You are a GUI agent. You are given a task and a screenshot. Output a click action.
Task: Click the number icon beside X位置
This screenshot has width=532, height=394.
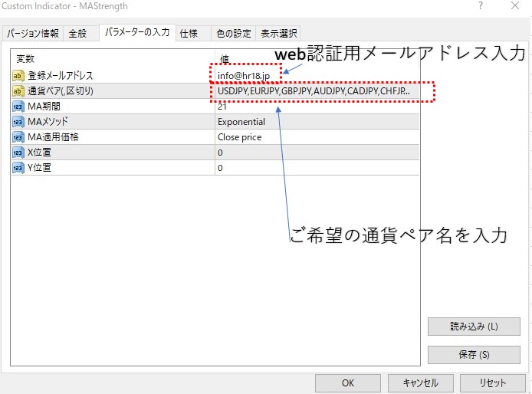[18, 152]
